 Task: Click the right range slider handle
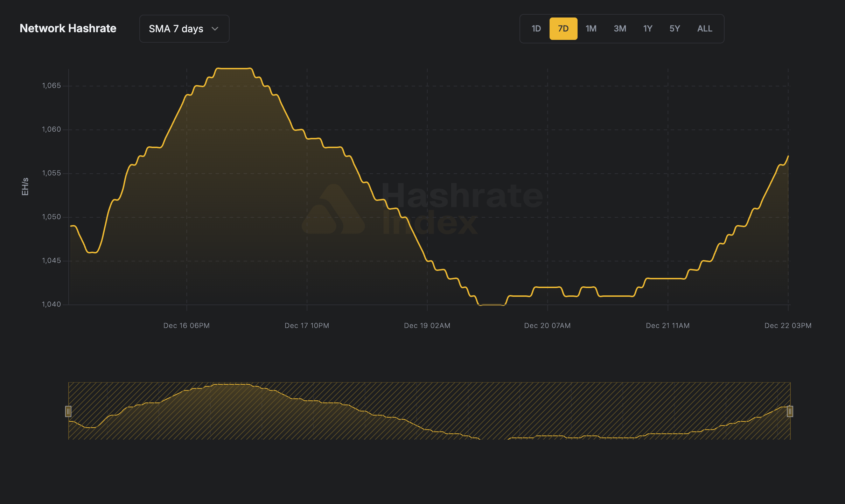790,412
